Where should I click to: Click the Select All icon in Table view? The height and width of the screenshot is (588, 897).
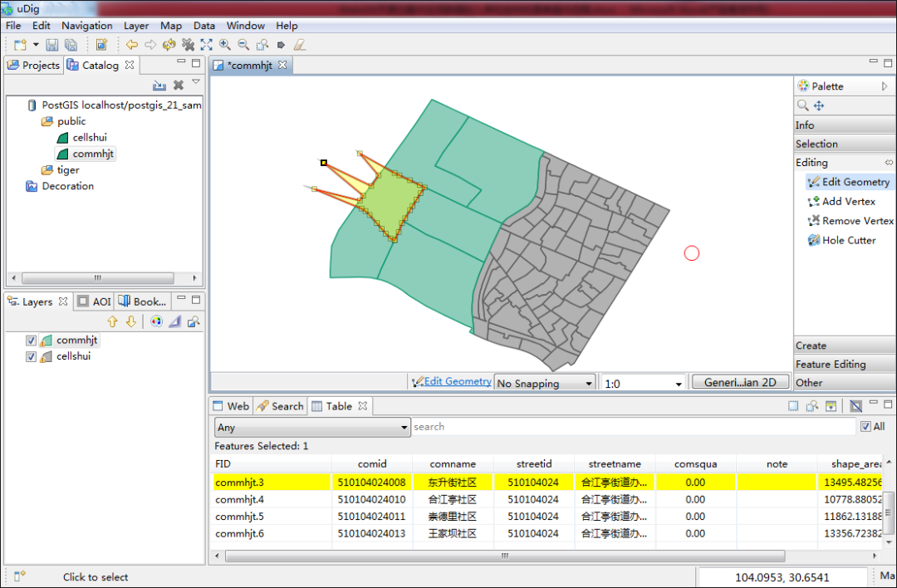coord(793,406)
